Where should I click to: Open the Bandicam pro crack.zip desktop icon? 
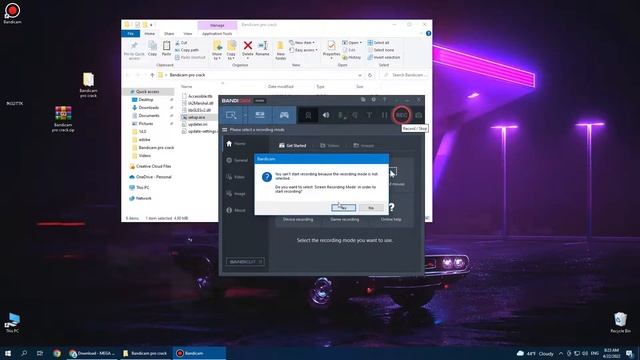tap(63, 119)
